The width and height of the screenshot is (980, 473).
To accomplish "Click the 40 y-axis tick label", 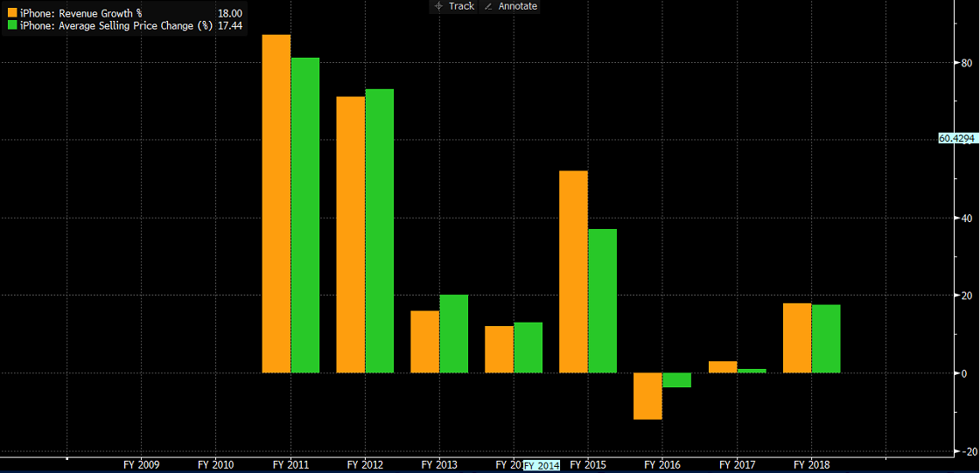I will 966,218.
